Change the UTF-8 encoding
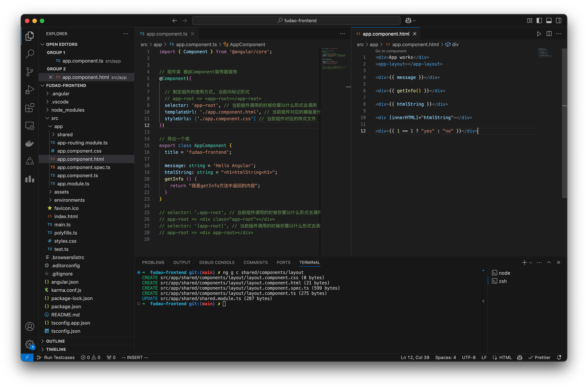Image resolution: width=588 pixels, height=389 pixels. coord(469,357)
